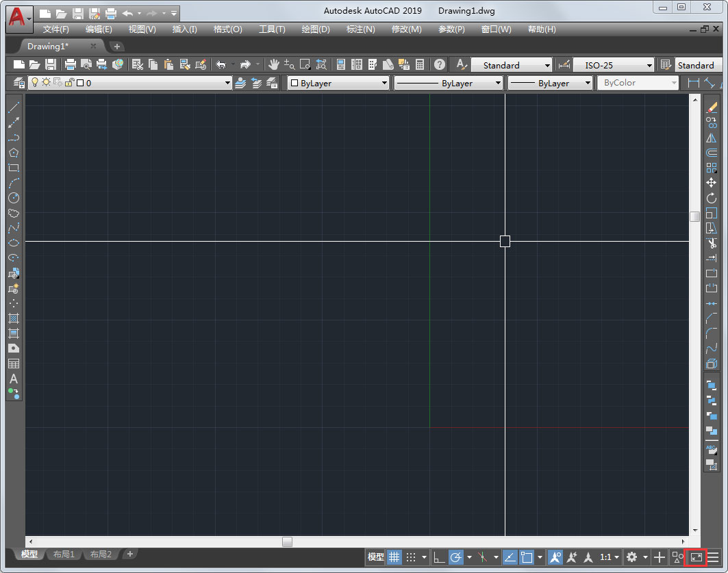Open the ByColor plot style control
The image size is (728, 573).
637,82
